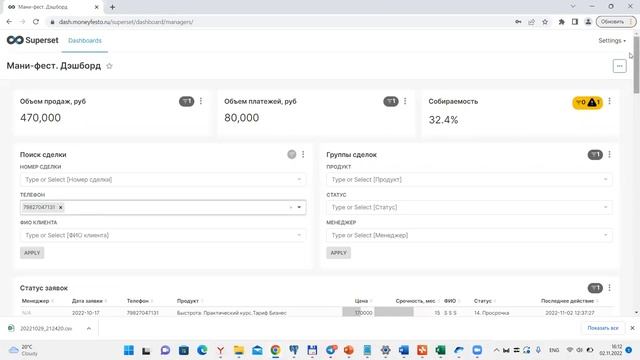Viewport: 640px width, 360px height.
Task: Open Word from the taskbar
Action: pos(404,350)
